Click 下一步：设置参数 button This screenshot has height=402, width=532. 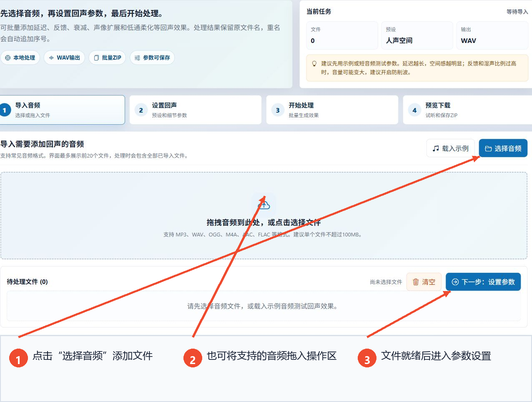coord(483,282)
